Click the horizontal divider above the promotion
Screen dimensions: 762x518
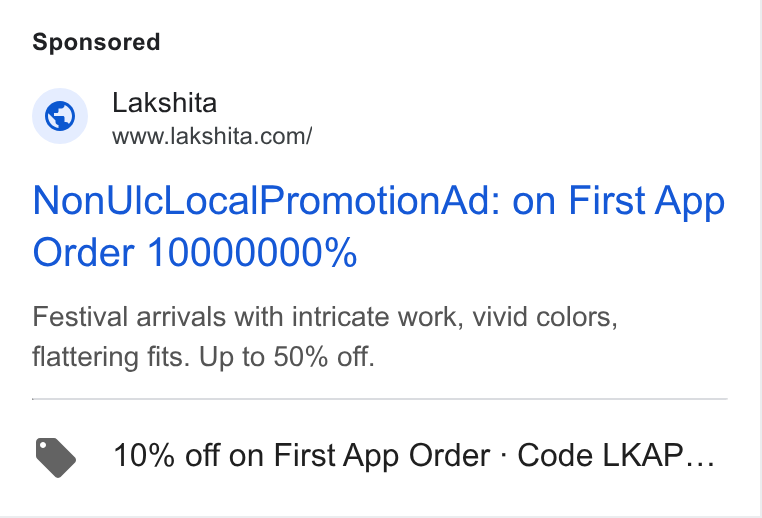point(380,399)
